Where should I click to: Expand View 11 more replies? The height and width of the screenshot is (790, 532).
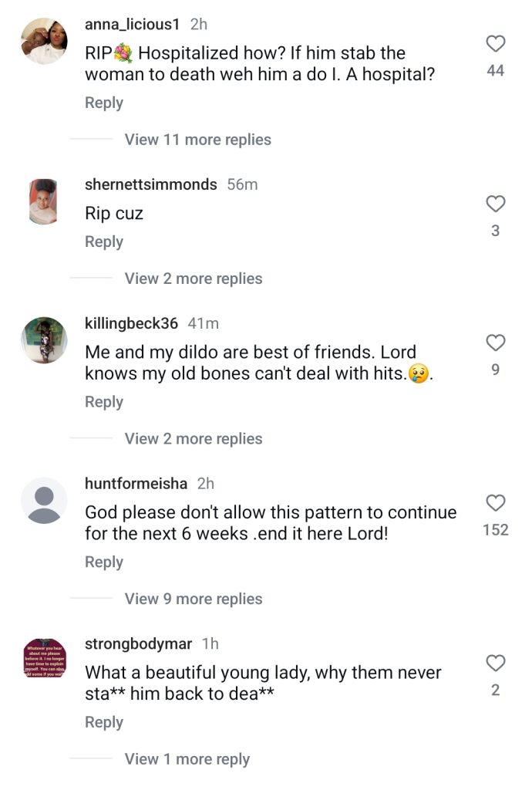pyautogui.click(x=198, y=140)
